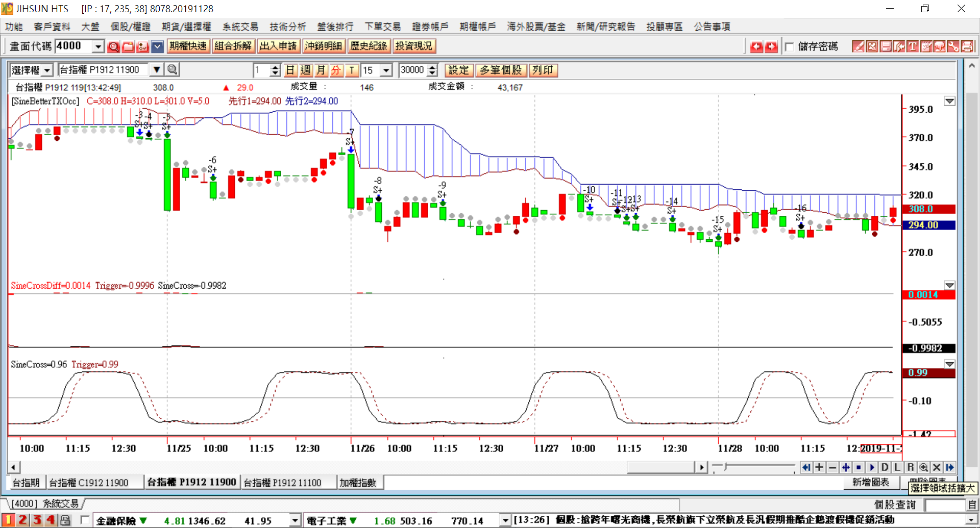Click the pink letter T text icon
Viewport: 980px width, 528px height.
pyautogui.click(x=913, y=46)
